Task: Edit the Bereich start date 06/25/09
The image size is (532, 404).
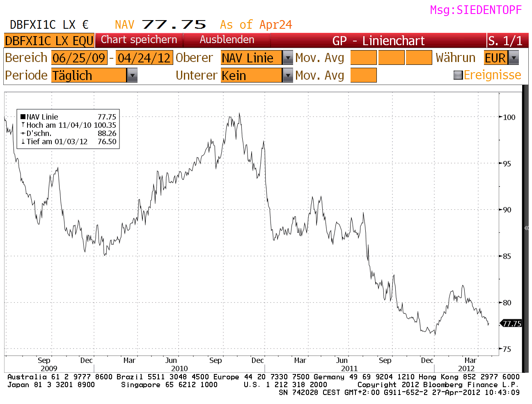Action: 79,58
